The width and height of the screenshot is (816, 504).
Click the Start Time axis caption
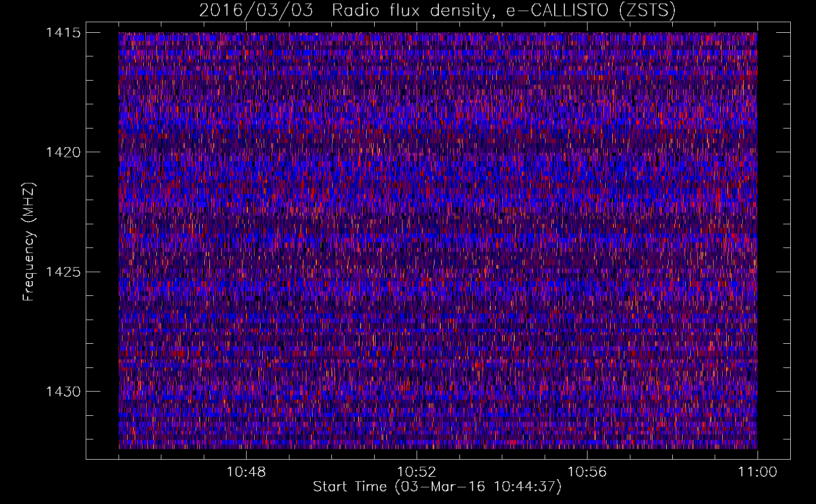(x=437, y=487)
